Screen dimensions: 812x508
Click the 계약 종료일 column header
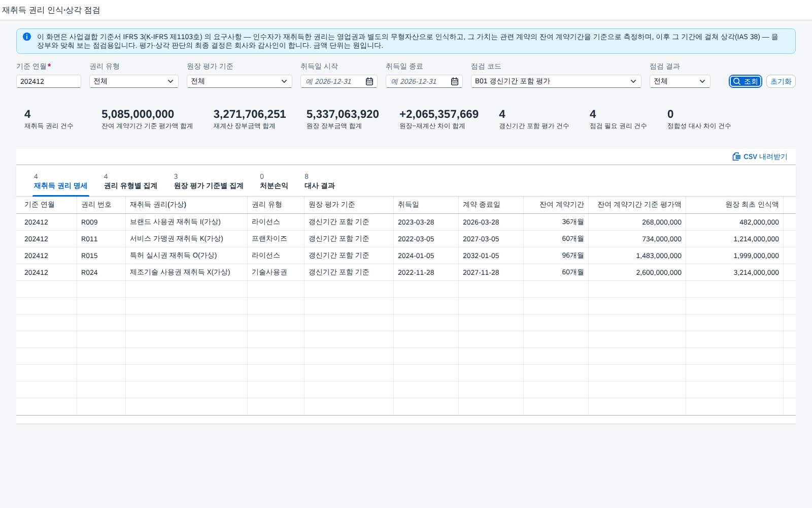point(491,205)
